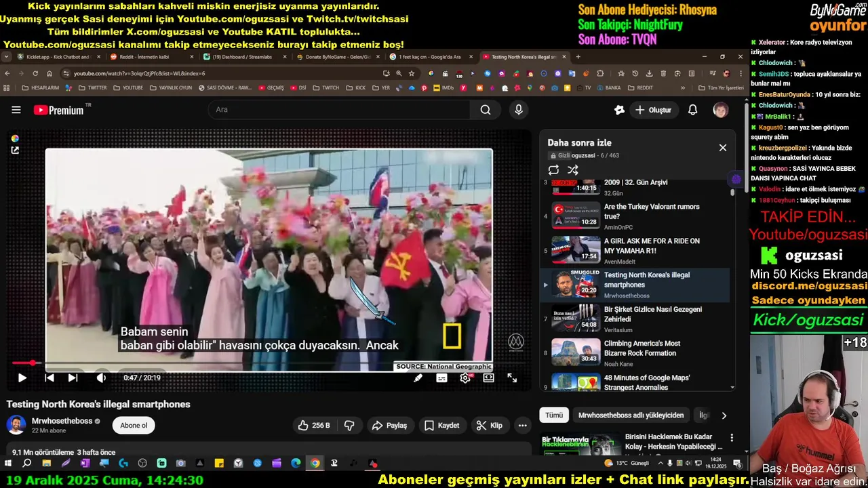
Task: Open Windows Start menu
Action: (x=8, y=464)
